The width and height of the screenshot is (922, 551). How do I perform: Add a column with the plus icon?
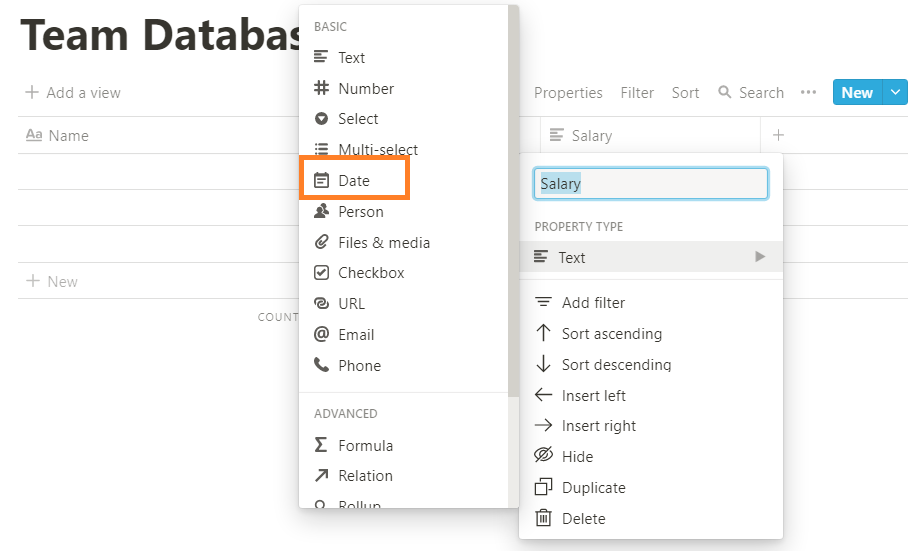click(x=778, y=135)
